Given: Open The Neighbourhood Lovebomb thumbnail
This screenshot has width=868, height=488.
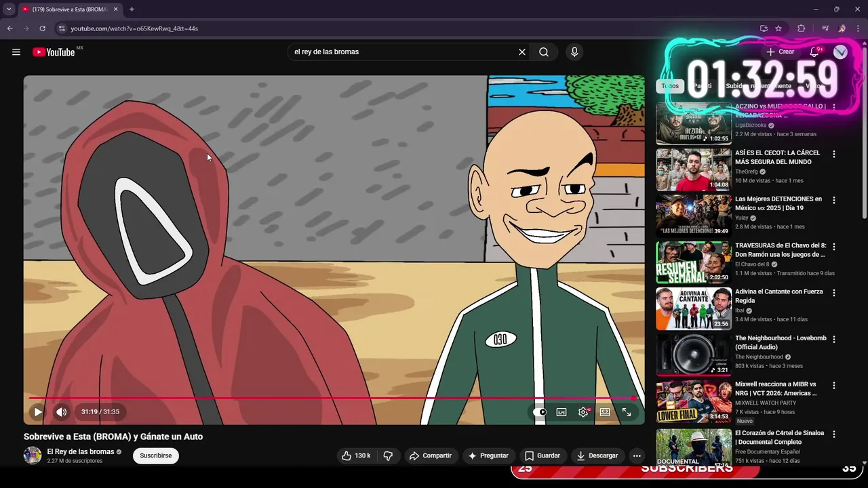Looking at the screenshot, I should coord(693,355).
